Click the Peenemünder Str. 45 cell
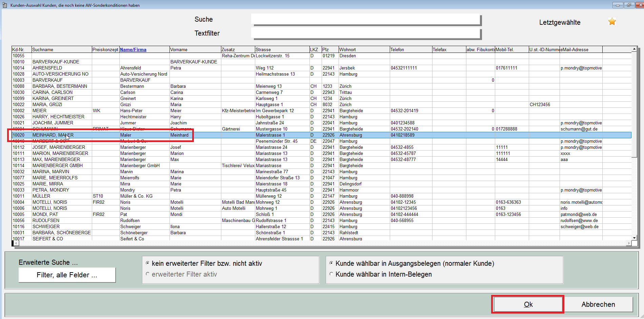Screen dimensions: 644x319 [282, 141]
